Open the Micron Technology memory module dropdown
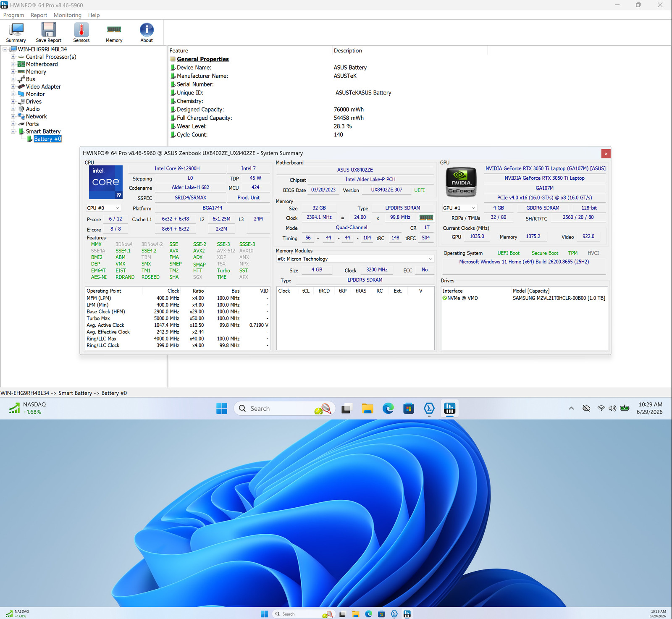 355,259
